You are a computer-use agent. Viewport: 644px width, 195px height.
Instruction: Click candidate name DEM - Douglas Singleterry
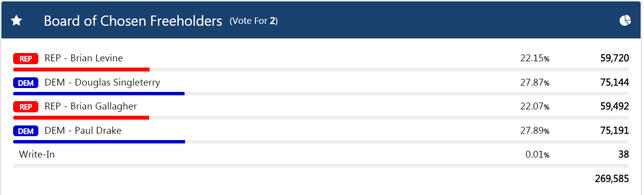(x=102, y=83)
